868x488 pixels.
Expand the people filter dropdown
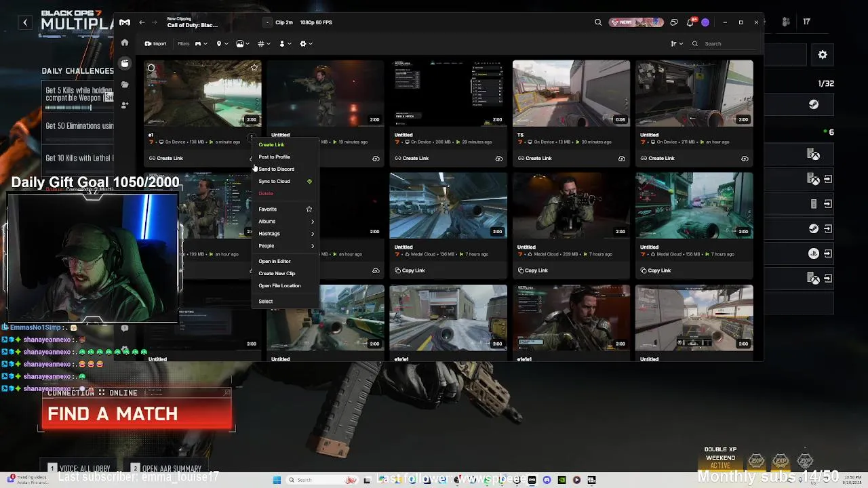(x=284, y=43)
